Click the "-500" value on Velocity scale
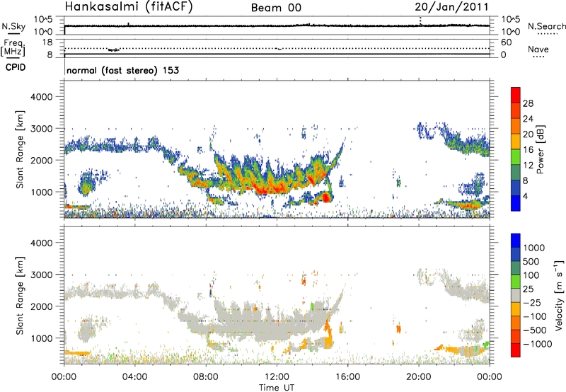Image resolution: width=566 pixels, height=392 pixels. (x=535, y=330)
